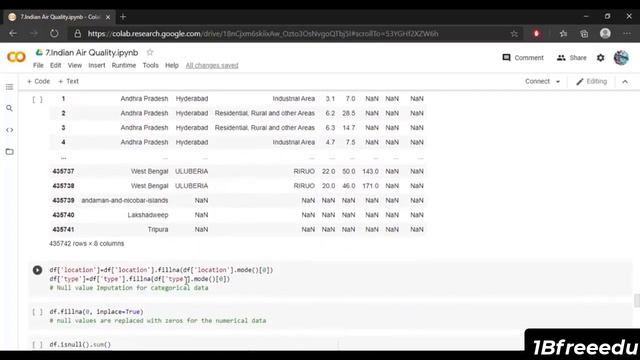
Task: Star the notebook title
Action: tap(150, 52)
